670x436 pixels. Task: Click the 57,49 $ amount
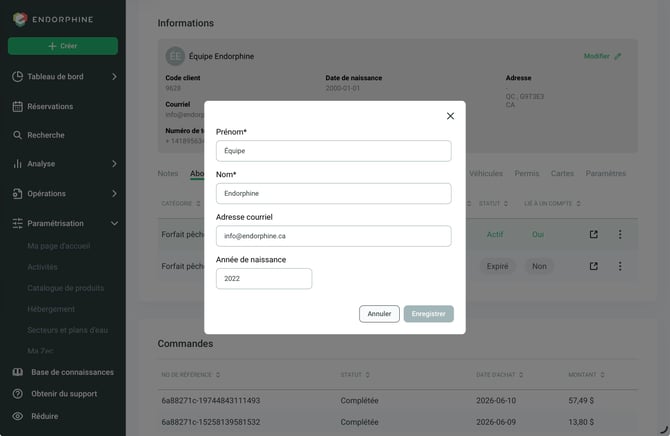[581, 401]
